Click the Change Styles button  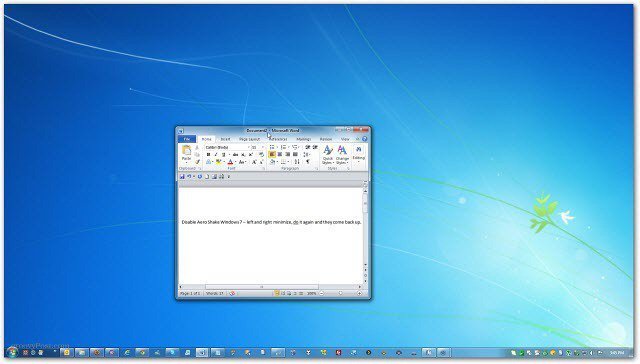click(342, 155)
